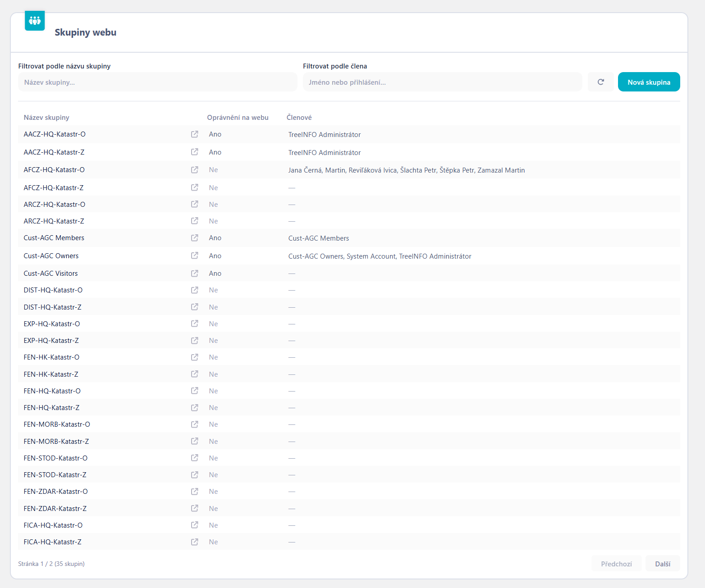Open external link for AACZ-HQ-Katastr-O
Image resolution: width=705 pixels, height=588 pixels.
[195, 134]
